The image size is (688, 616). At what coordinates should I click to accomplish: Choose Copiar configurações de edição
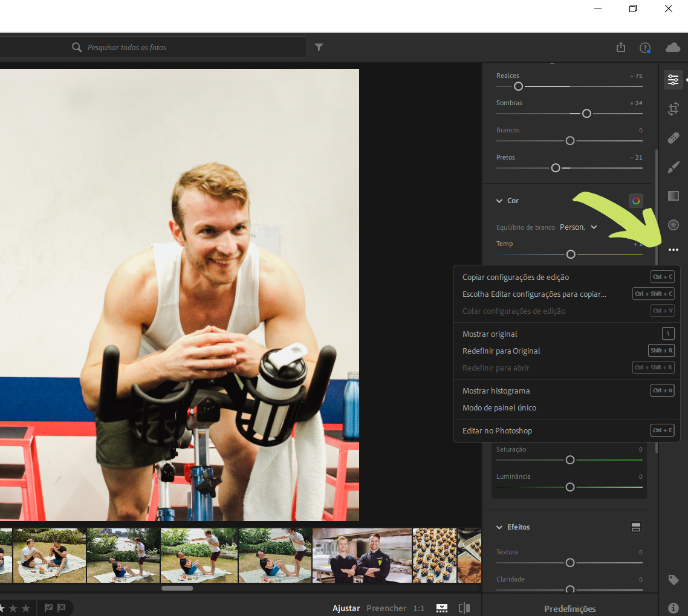click(x=516, y=277)
